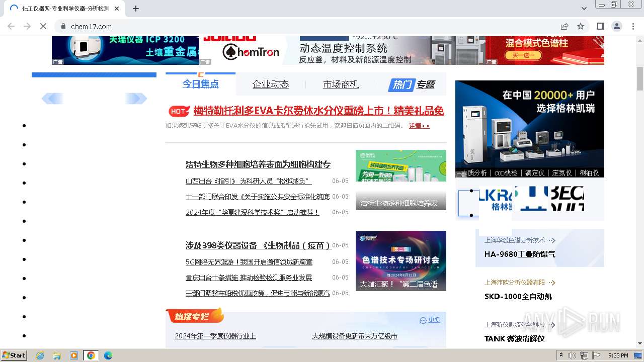Click the 9:33 PM clock

point(618,355)
